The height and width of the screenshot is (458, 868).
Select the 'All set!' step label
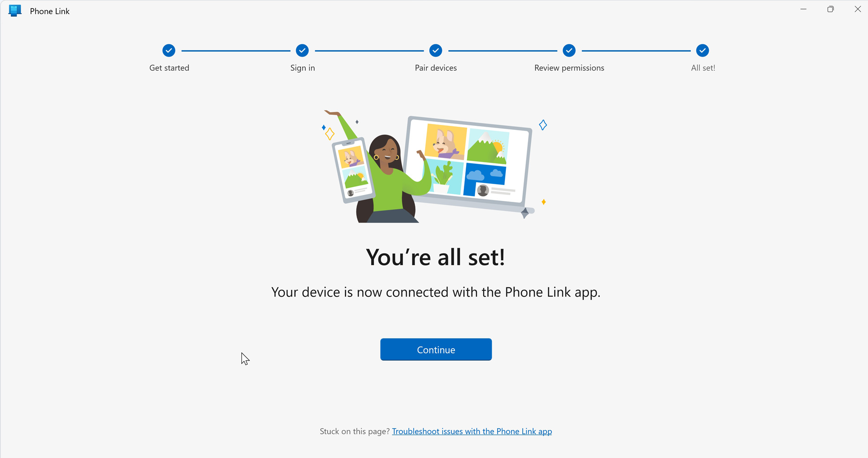click(x=703, y=68)
